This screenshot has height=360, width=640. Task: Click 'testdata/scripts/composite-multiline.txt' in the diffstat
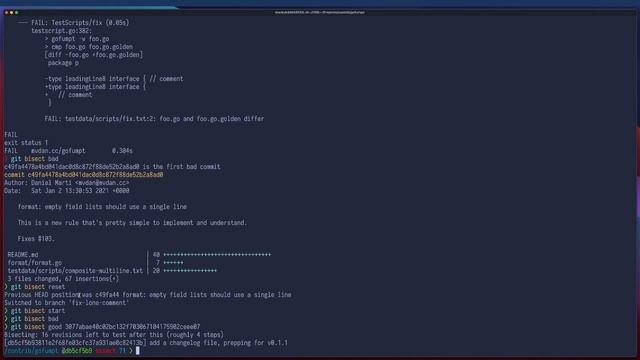(75, 271)
